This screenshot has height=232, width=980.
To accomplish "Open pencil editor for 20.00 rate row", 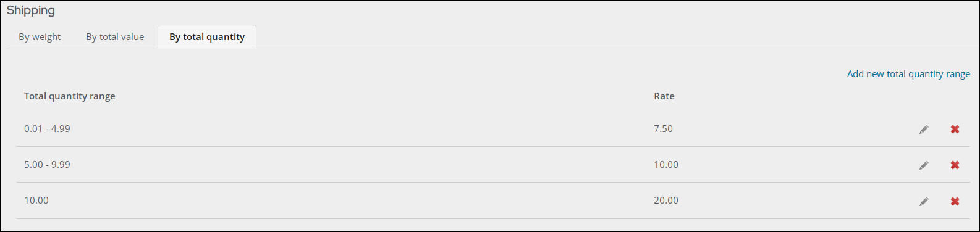I will pos(924,202).
